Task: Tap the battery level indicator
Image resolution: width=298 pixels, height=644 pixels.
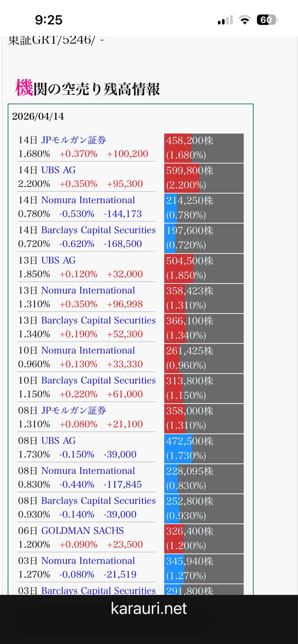Action: coord(267,20)
